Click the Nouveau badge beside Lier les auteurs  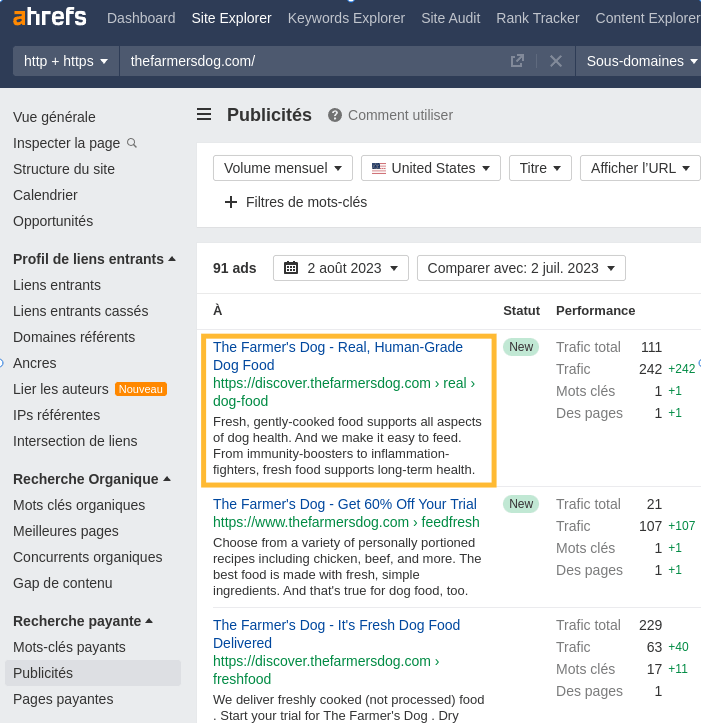coord(141,389)
